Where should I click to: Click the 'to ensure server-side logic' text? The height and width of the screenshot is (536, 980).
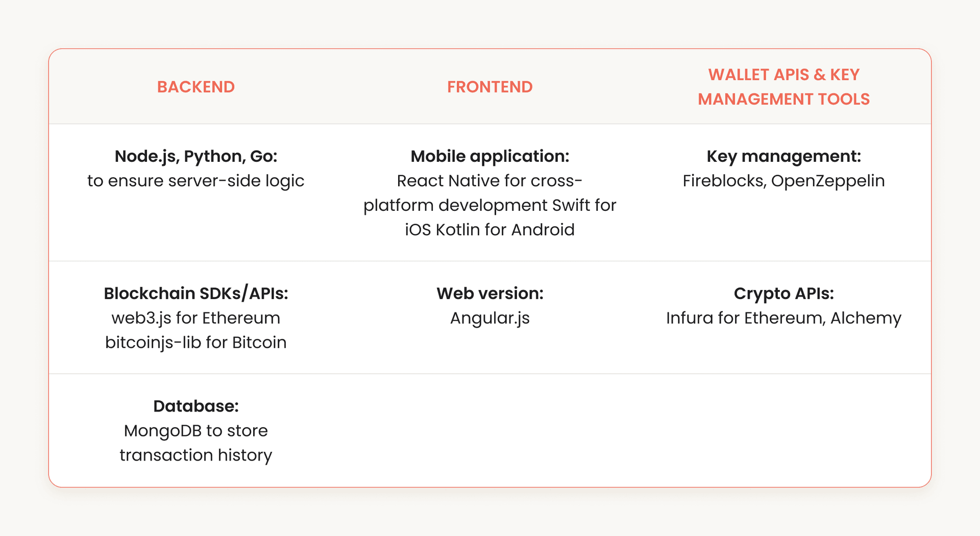(195, 181)
